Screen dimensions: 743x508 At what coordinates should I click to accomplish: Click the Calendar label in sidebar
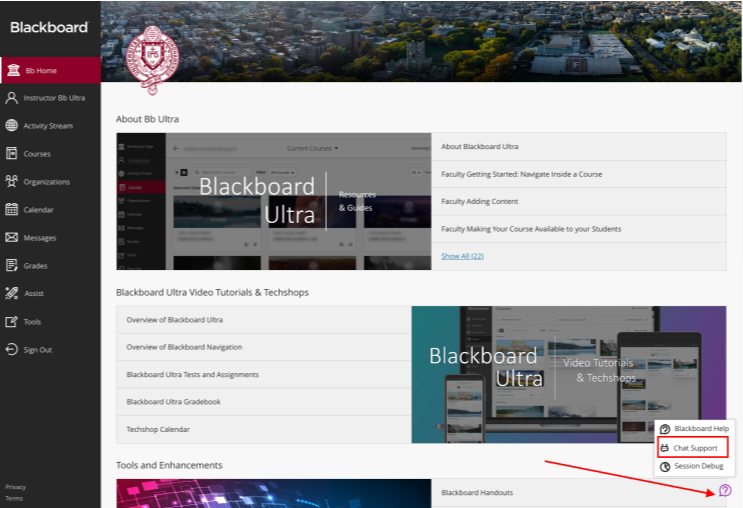tap(38, 210)
